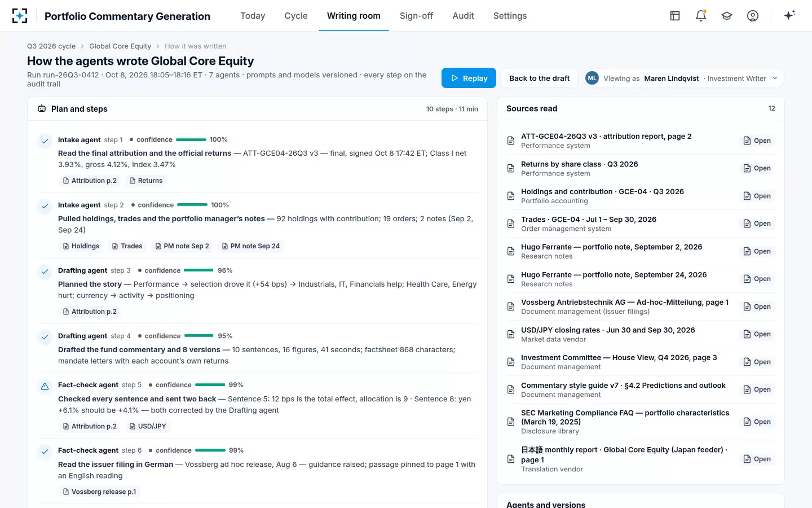The image size is (812, 508).
Task: Open the Settings tab
Action: (510, 16)
